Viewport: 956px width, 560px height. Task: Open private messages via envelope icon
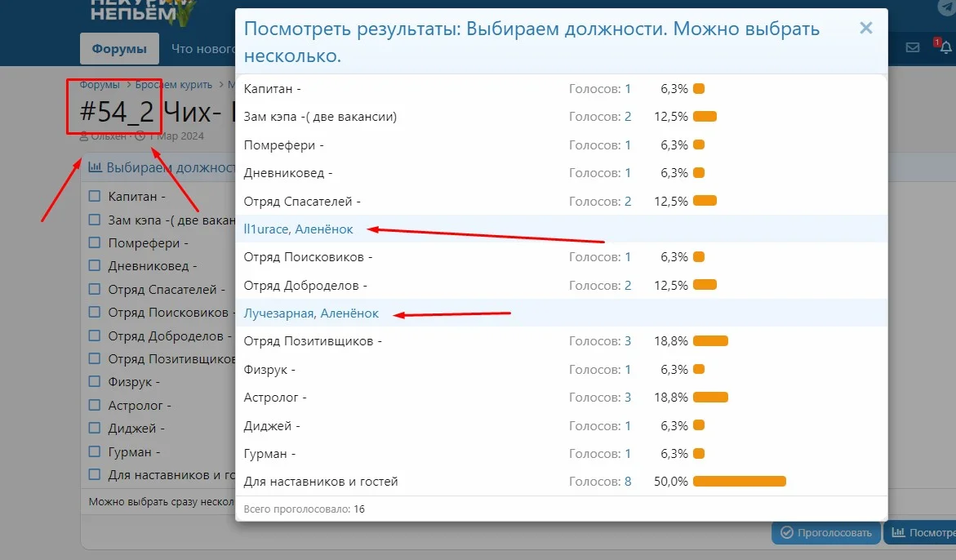click(913, 47)
